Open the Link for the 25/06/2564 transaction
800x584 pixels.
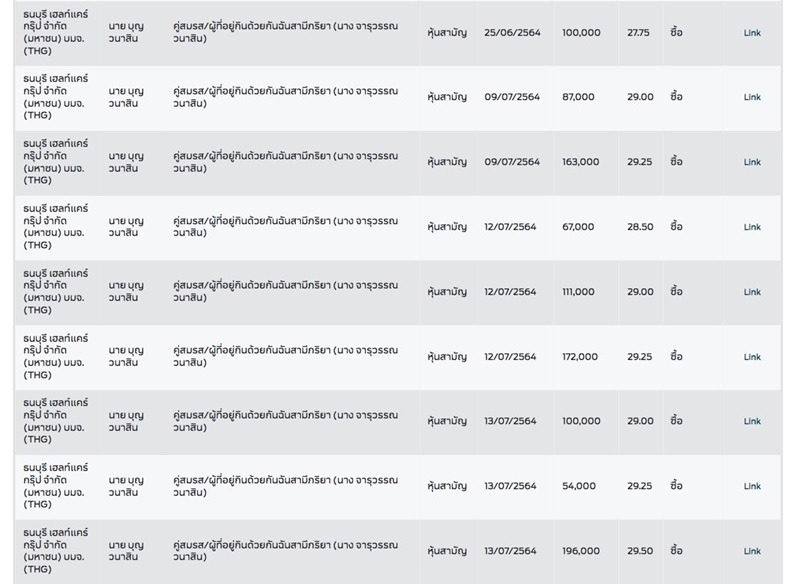click(752, 33)
